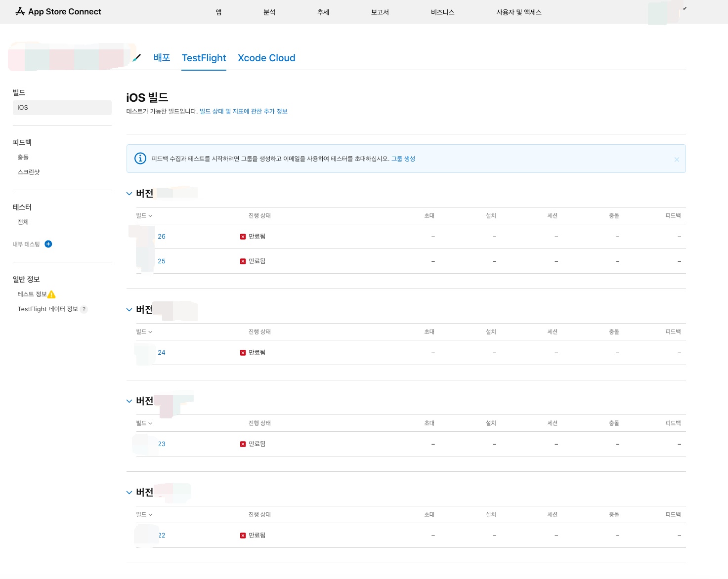
Task: Click the red expired icon for build 26
Action: tap(243, 237)
